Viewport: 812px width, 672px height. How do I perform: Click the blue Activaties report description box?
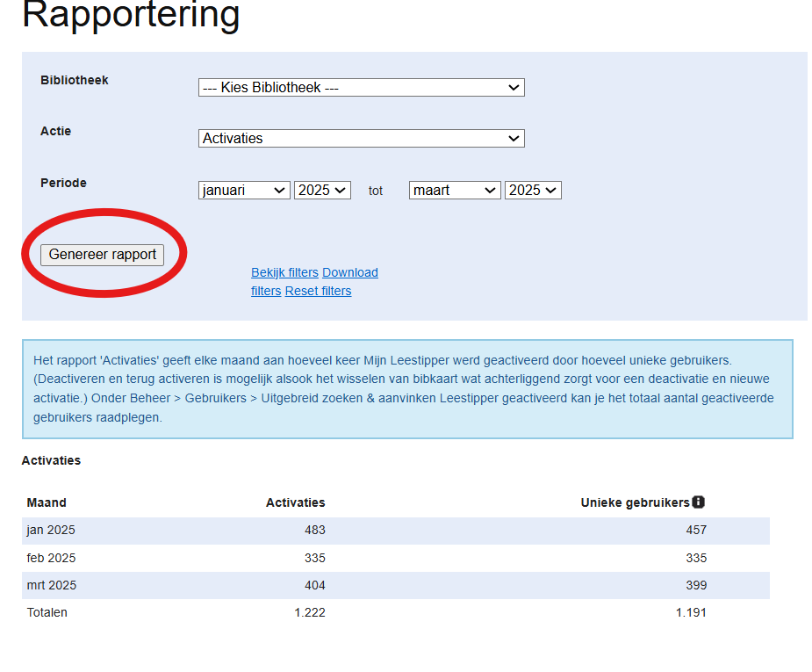click(x=407, y=389)
